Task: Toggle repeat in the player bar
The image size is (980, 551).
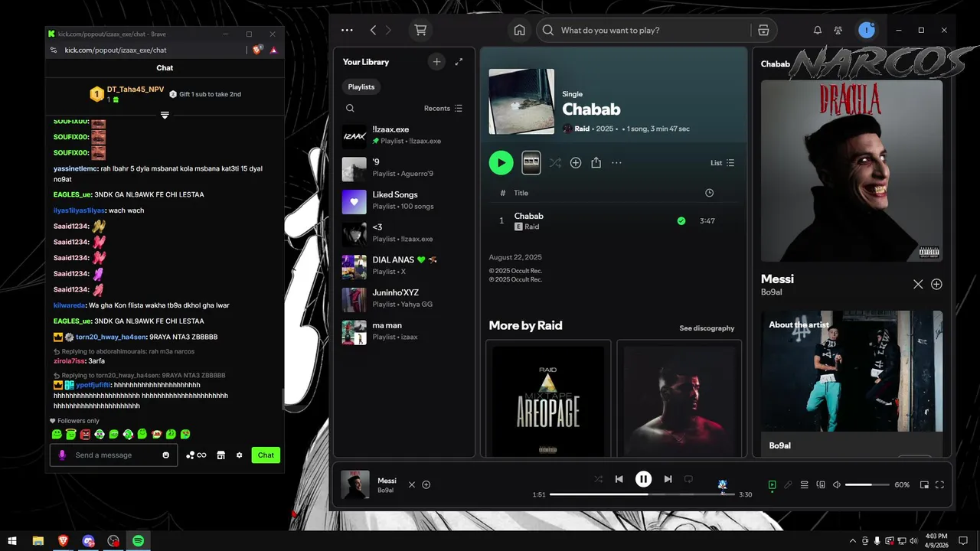Action: (x=688, y=479)
